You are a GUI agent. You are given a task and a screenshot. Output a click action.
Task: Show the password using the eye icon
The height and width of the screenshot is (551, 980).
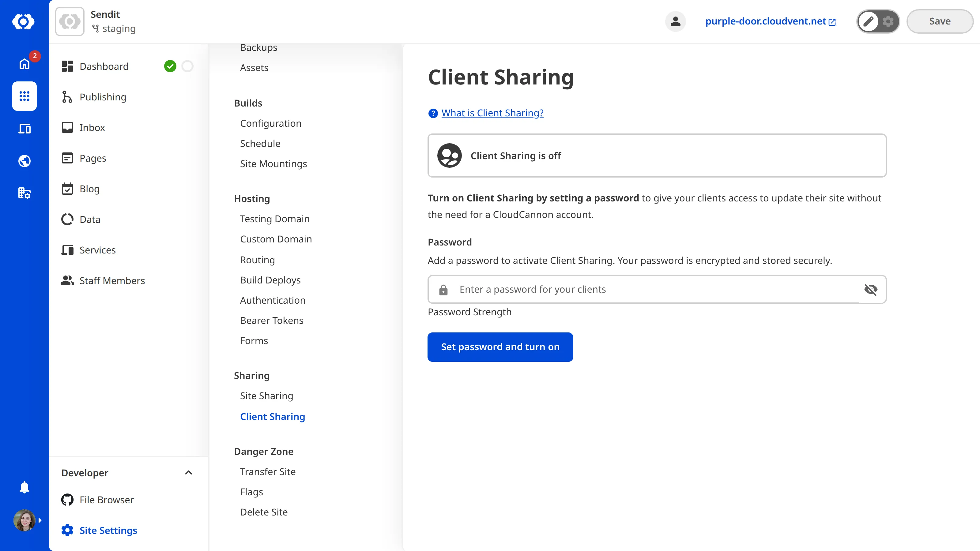pos(871,289)
